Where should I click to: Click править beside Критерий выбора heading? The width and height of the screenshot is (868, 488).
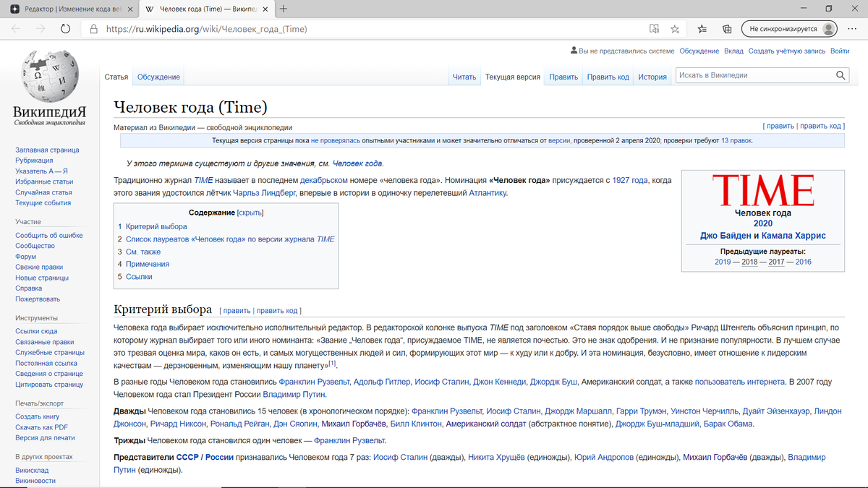pyautogui.click(x=237, y=311)
